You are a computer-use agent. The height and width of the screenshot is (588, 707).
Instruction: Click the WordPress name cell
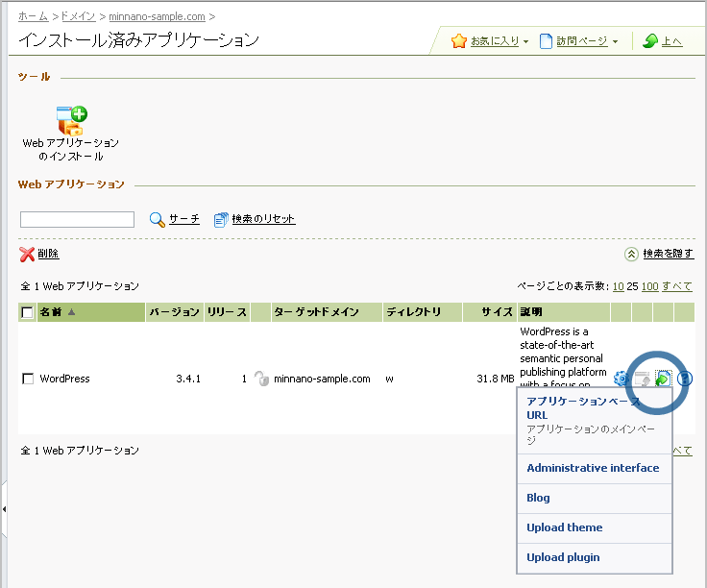coord(65,379)
